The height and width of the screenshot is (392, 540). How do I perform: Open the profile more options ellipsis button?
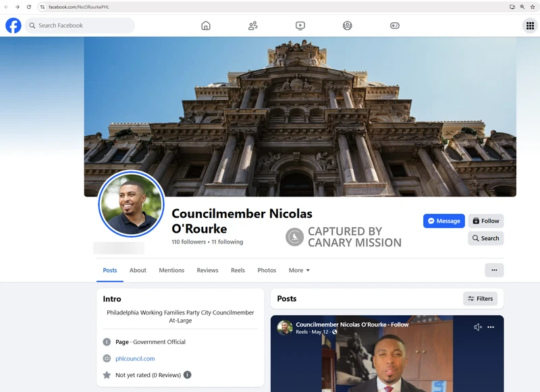point(494,270)
